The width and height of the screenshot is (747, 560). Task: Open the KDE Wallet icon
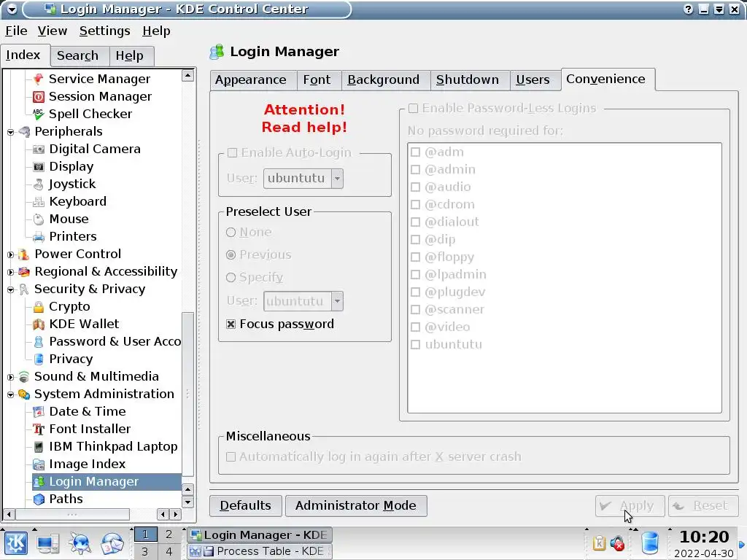pyautogui.click(x=38, y=324)
